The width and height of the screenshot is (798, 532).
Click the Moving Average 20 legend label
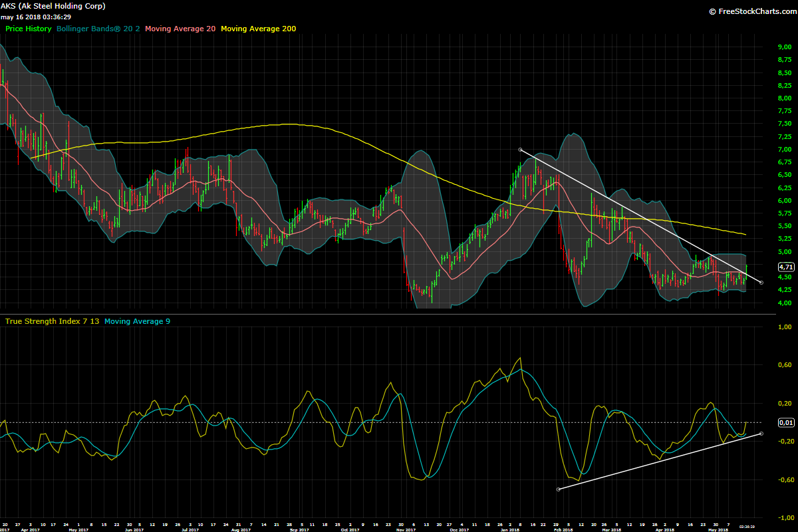pos(180,29)
